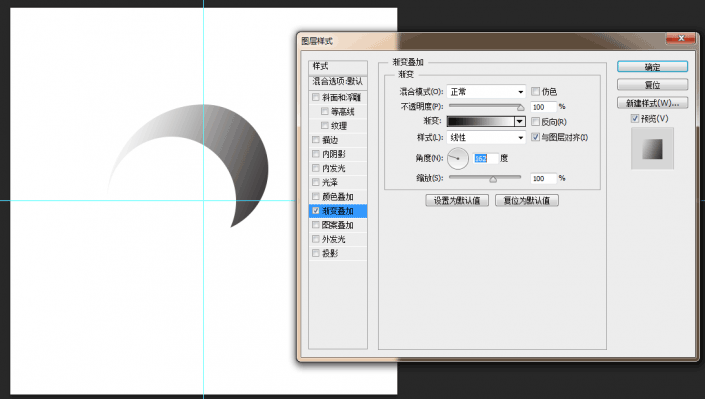The height and width of the screenshot is (399, 705).
Task: Close the 图层样式 dialog
Action: pos(681,39)
